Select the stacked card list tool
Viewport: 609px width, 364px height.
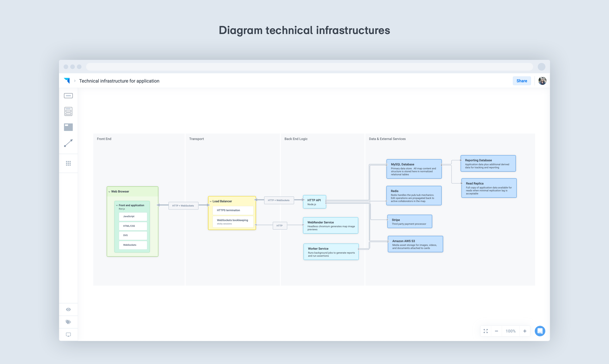[68, 111]
